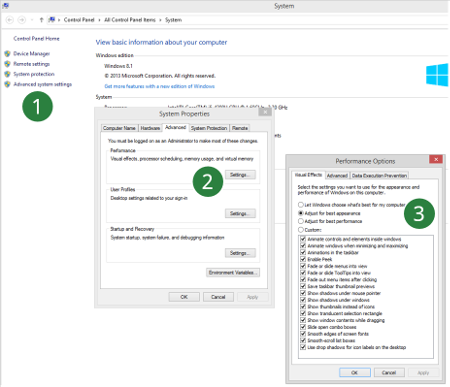
Task: Click shield icon beside System protection
Action: pos(7,74)
